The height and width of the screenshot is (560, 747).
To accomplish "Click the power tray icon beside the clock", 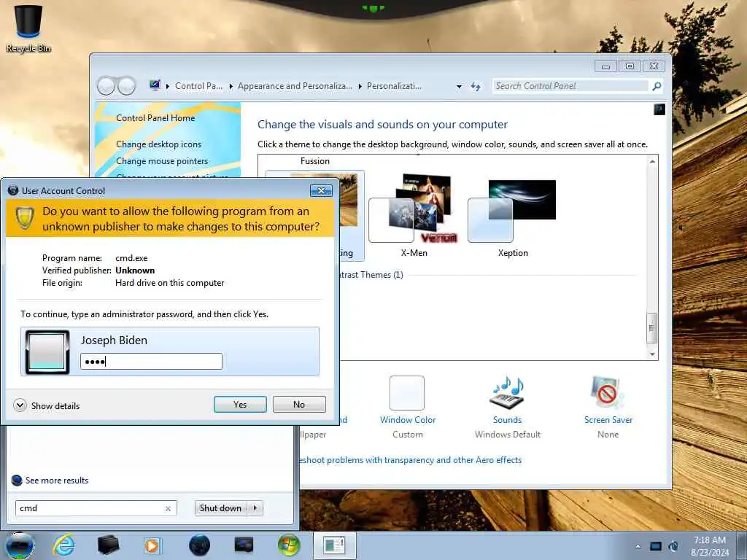I will (x=673, y=546).
